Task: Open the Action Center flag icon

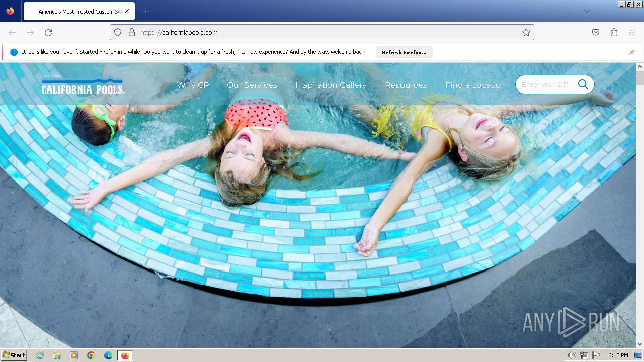Action: (596, 355)
